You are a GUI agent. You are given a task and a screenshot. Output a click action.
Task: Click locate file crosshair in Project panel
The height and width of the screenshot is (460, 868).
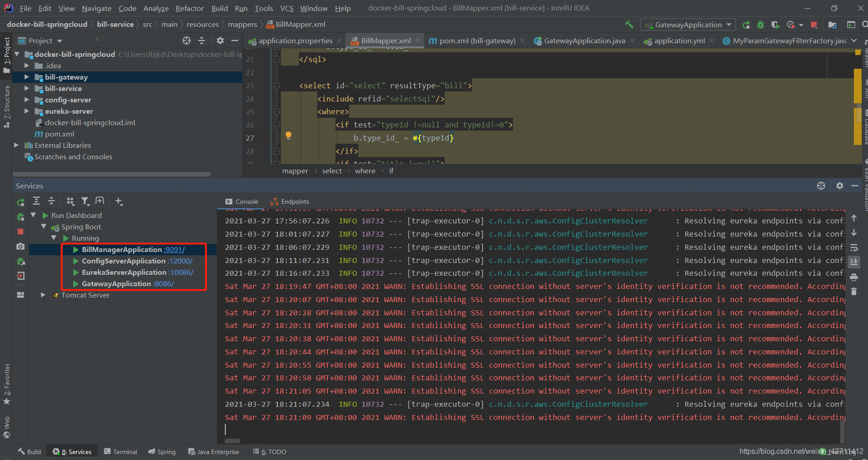[x=187, y=40]
